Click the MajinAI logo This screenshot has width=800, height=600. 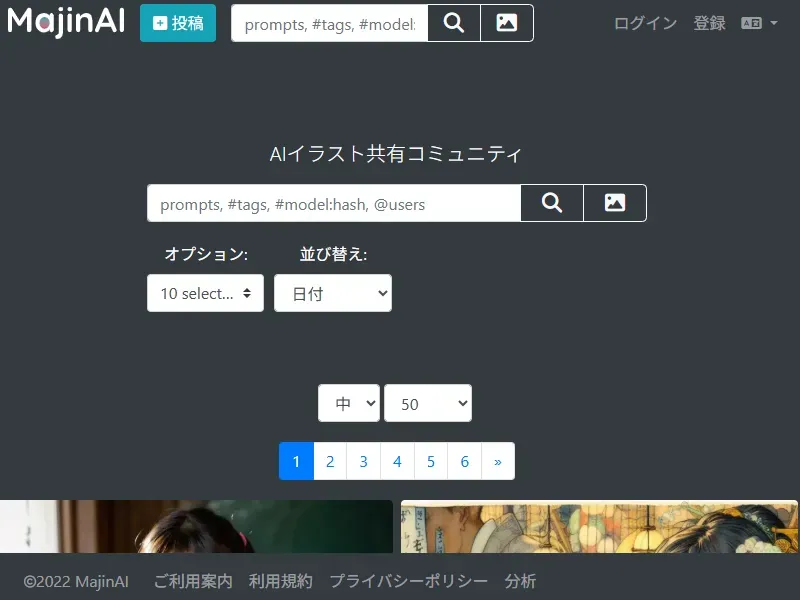pyautogui.click(x=65, y=21)
